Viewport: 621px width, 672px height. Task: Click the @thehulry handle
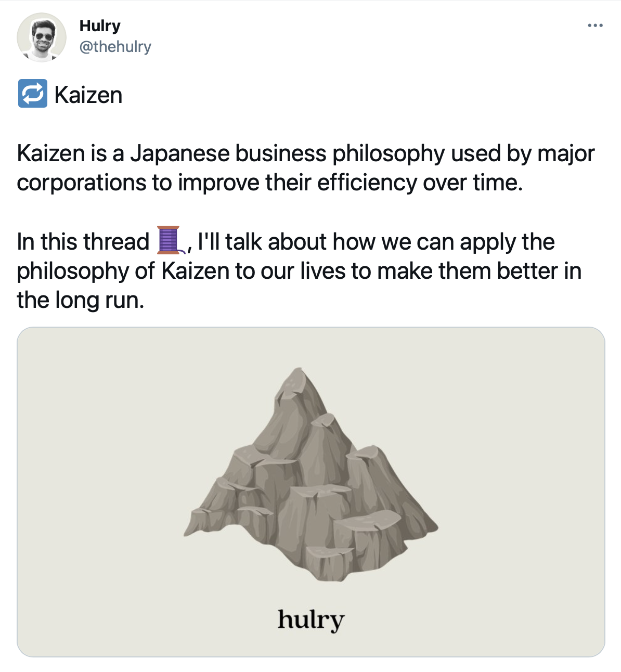tap(115, 47)
